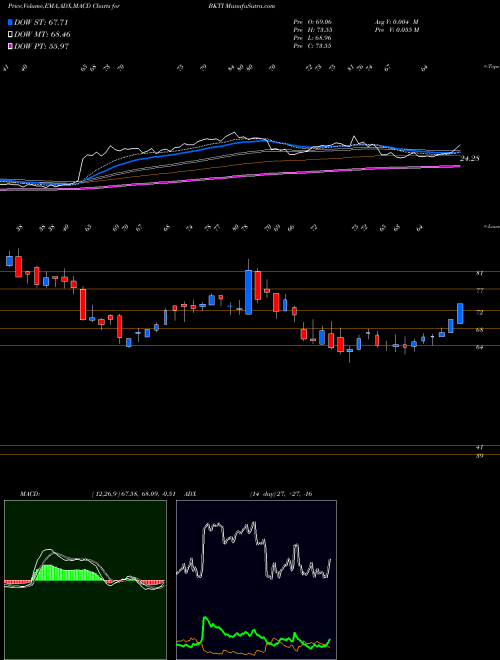Image resolution: width=500 pixels, height=660 pixels.
Task: Click the blue DOW ST legend swatch
Action: coord(11,23)
